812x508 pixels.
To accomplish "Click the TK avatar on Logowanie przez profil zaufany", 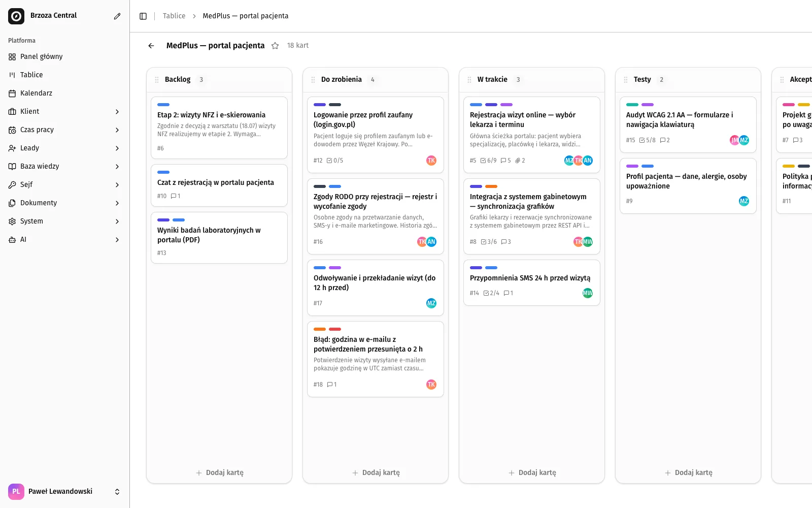I will pos(431,161).
